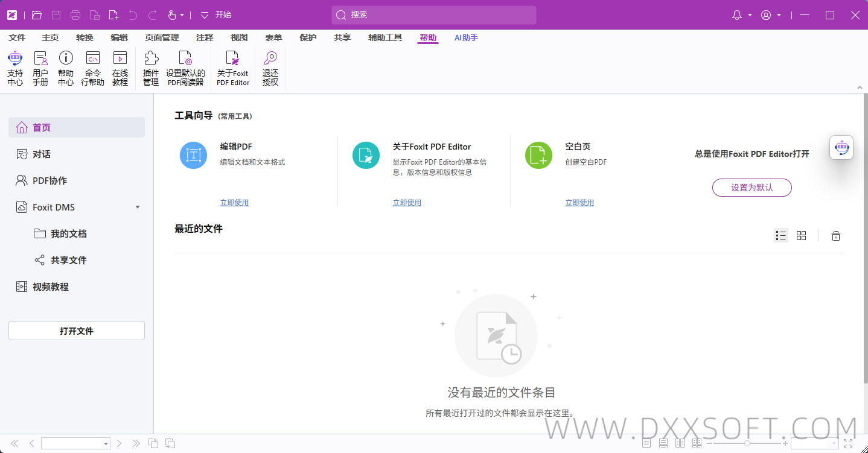
Task: Click the create new PDF icon in title bar
Action: [113, 15]
